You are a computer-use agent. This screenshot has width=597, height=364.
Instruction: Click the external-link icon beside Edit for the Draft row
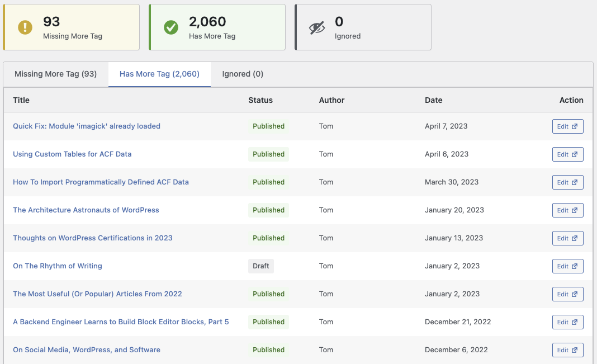[575, 266]
